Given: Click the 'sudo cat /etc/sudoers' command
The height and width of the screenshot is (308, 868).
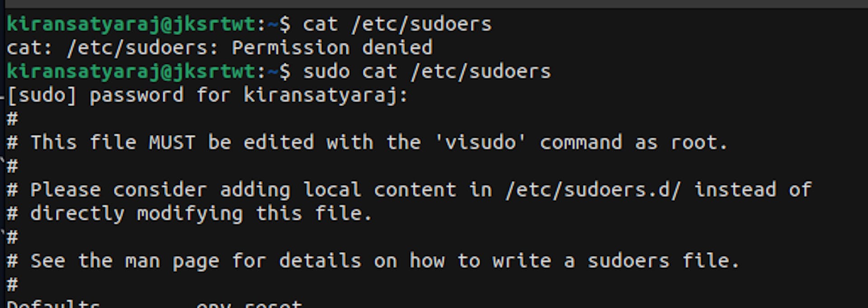Looking at the screenshot, I should coord(427,71).
